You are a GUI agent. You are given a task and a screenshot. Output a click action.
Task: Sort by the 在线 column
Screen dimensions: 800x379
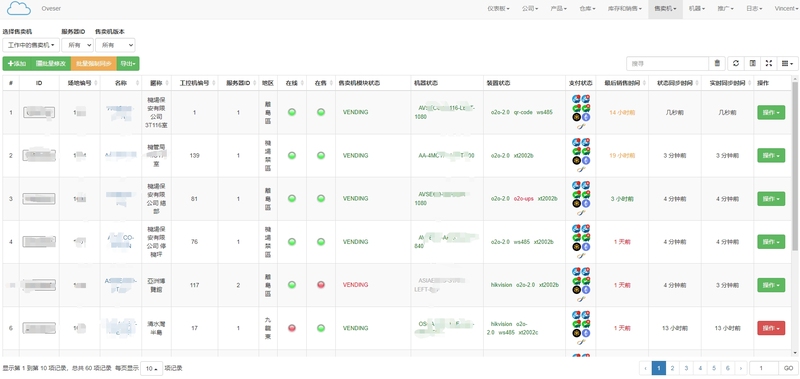291,83
